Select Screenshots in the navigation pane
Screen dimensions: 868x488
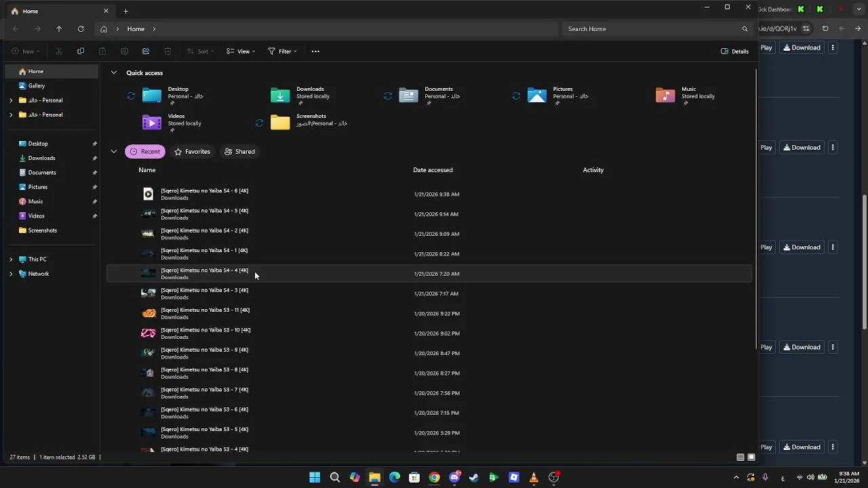52,230
